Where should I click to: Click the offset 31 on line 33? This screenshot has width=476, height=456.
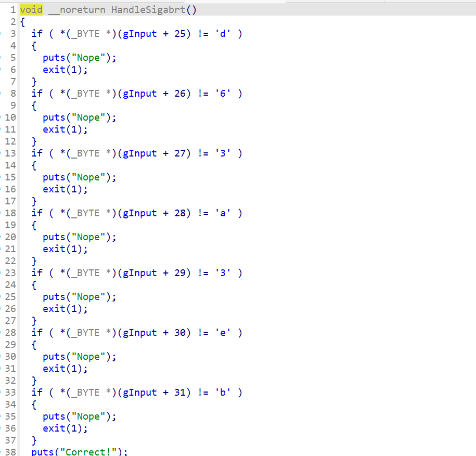pyautogui.click(x=179, y=392)
